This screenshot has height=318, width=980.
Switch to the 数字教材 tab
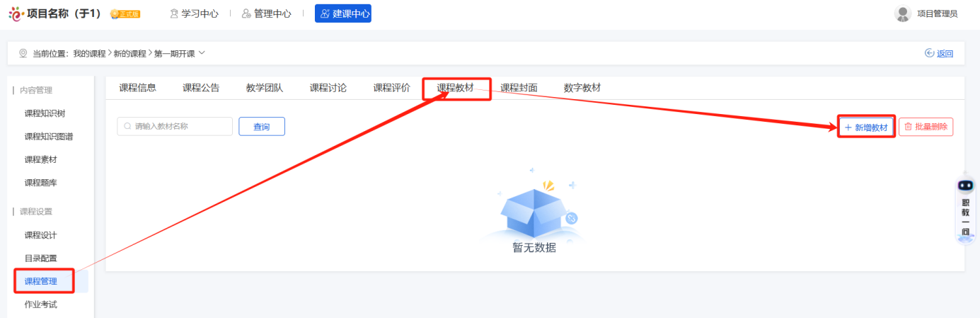coord(582,88)
